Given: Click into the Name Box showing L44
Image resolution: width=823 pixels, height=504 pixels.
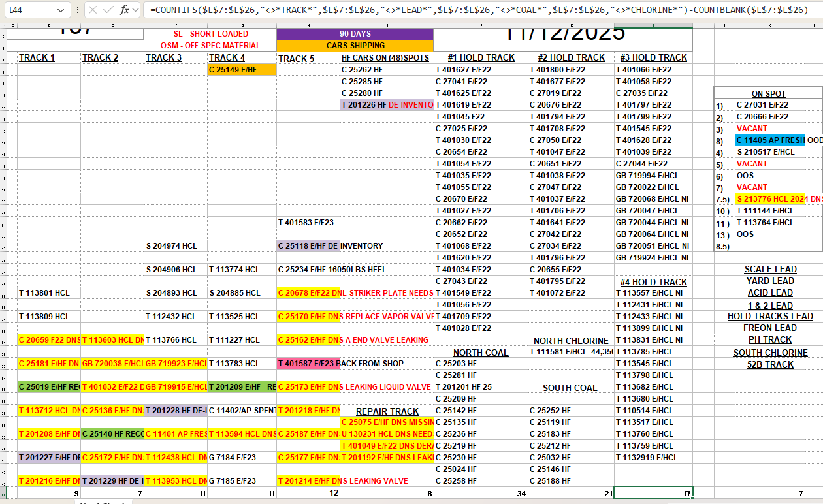Looking at the screenshot, I should pos(29,10).
